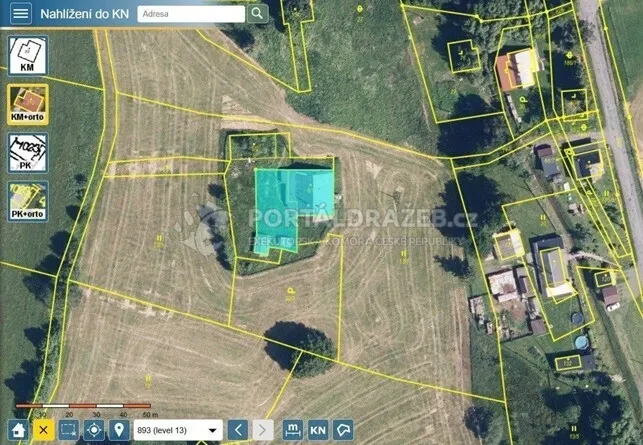
Task: Click the map pin marker tool
Action: click(x=119, y=430)
